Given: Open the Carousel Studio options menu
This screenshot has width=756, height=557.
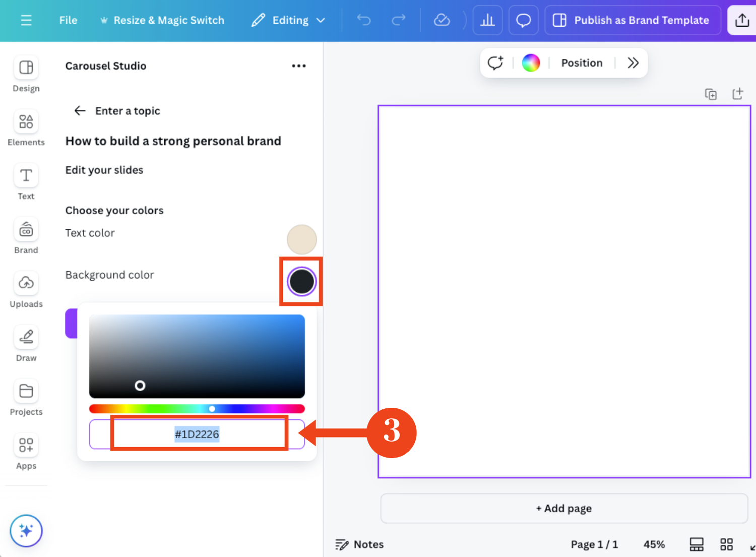Looking at the screenshot, I should [298, 66].
